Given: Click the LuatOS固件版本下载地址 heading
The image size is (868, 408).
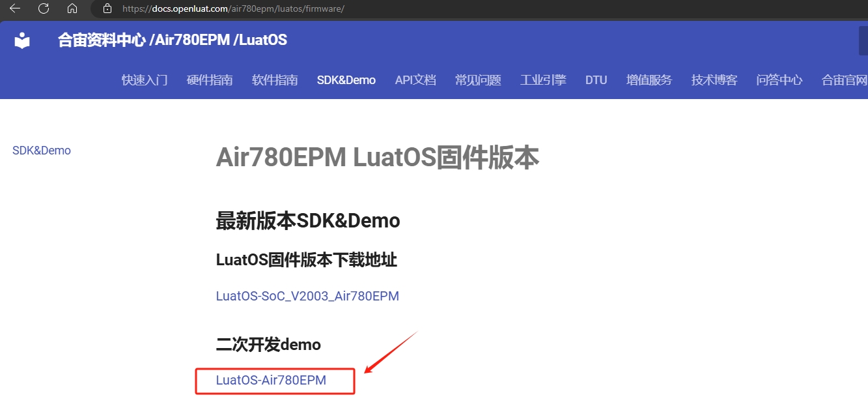Looking at the screenshot, I should click(307, 260).
